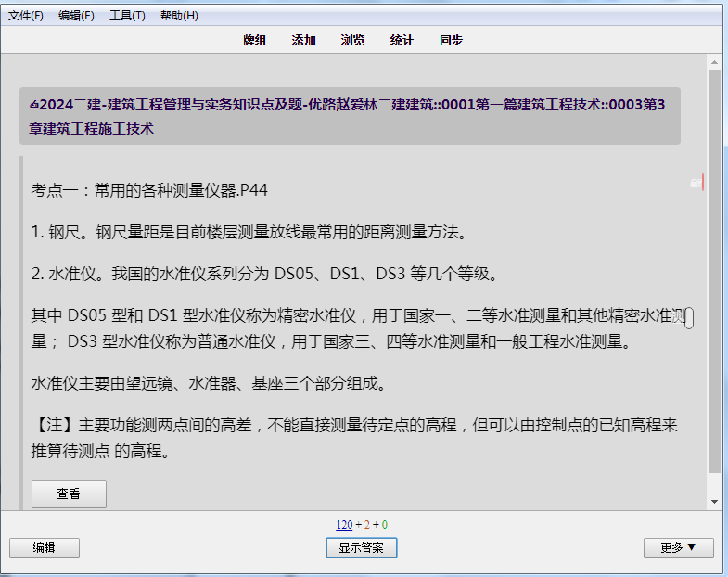The width and height of the screenshot is (728, 577).
Task: Click the scrollbar down arrow
Action: click(714, 502)
